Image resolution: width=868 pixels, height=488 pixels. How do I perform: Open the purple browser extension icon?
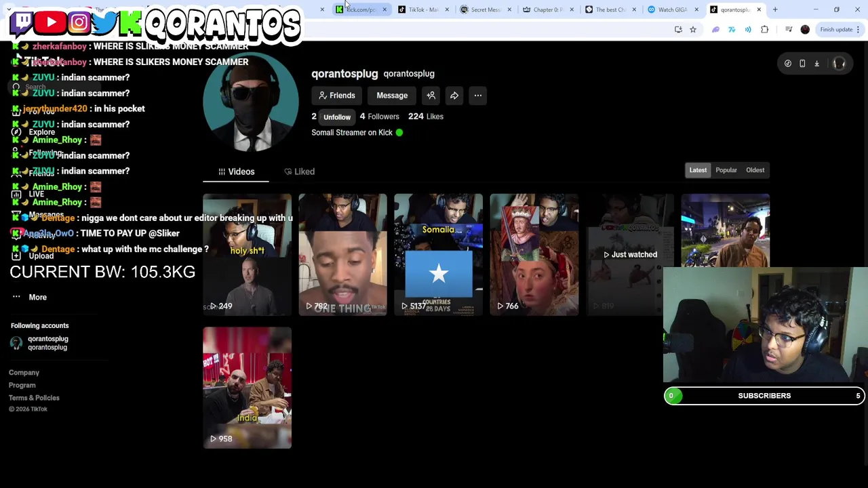pos(715,29)
